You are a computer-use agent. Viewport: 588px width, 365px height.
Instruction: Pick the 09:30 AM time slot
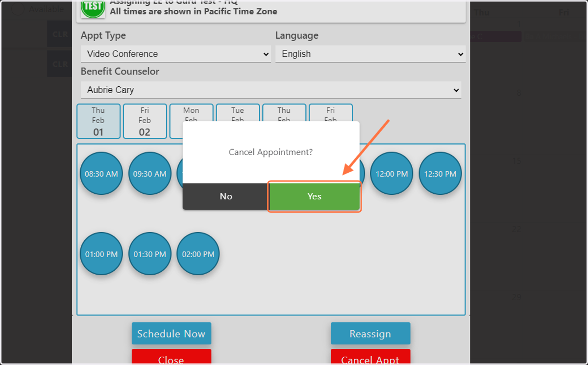click(x=150, y=174)
